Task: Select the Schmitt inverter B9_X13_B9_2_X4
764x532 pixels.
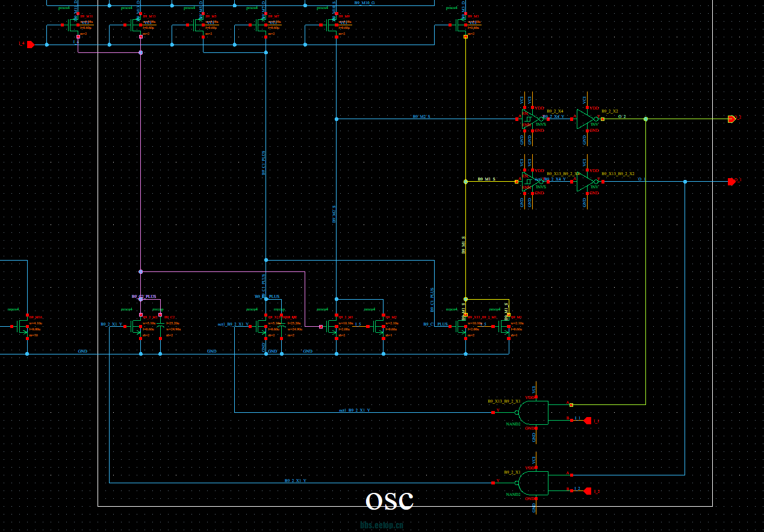Action: (533, 181)
